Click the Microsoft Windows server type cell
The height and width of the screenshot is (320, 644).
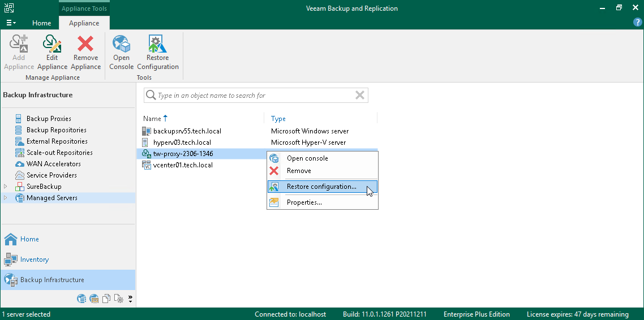pyautogui.click(x=310, y=131)
